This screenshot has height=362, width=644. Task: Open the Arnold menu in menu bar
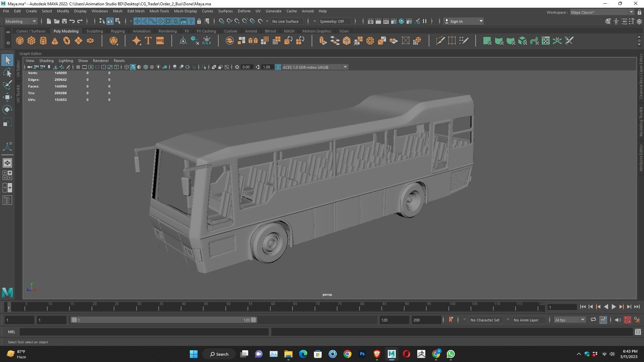click(308, 11)
